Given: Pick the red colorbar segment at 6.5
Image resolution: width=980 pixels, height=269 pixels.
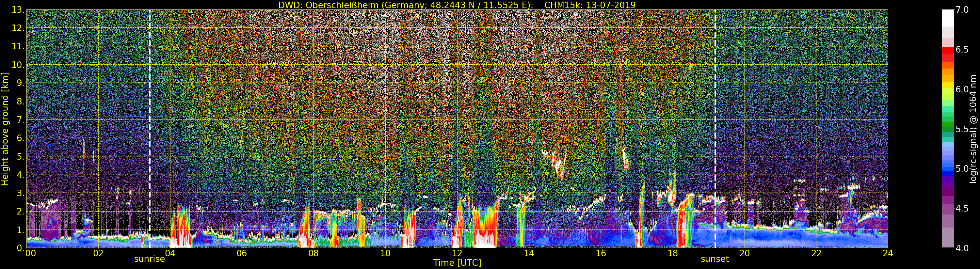Looking at the screenshot, I should [x=947, y=50].
